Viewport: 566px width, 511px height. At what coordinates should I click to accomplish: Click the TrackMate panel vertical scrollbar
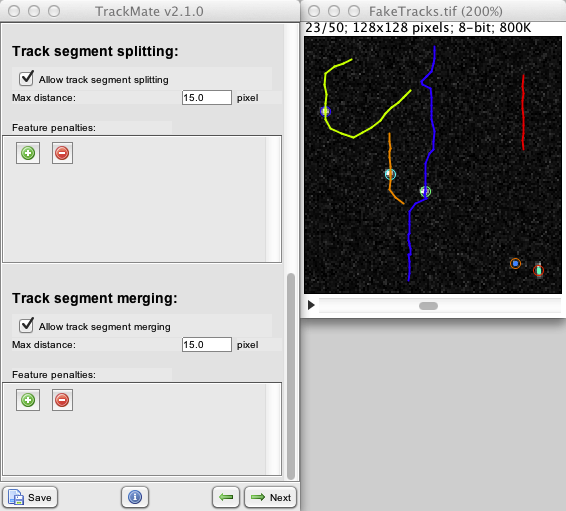tap(291, 376)
